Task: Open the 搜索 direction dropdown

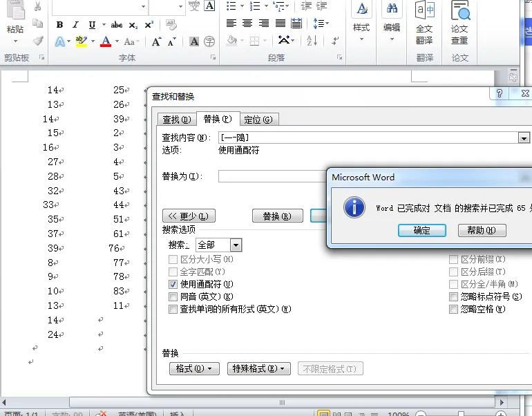Action: point(236,245)
